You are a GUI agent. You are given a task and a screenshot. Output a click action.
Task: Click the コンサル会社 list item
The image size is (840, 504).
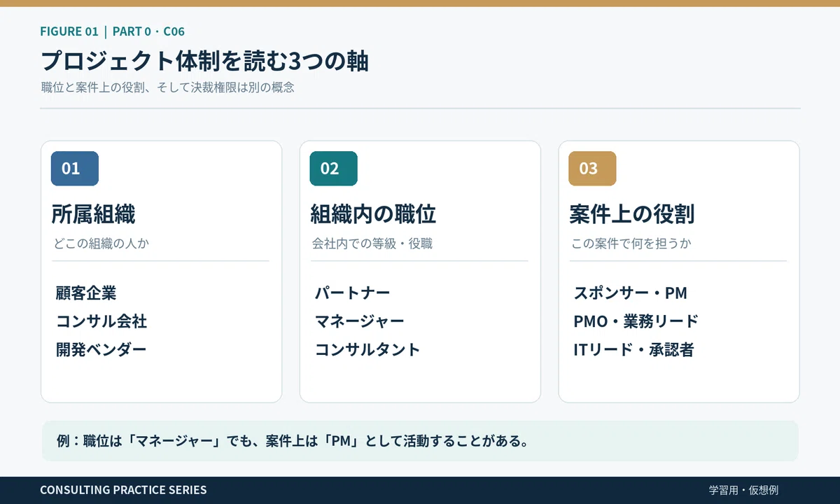point(101,321)
